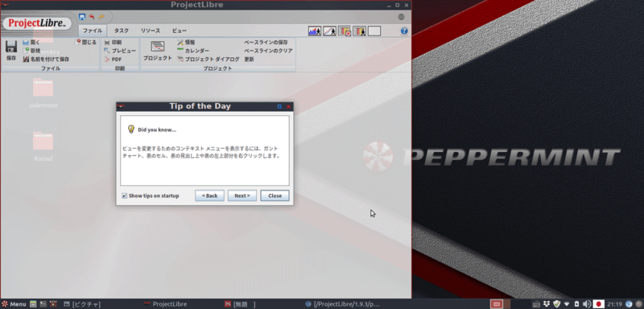This screenshot has height=309, width=644.
Task: Click the network wifi tray icon
Action: [x=567, y=304]
